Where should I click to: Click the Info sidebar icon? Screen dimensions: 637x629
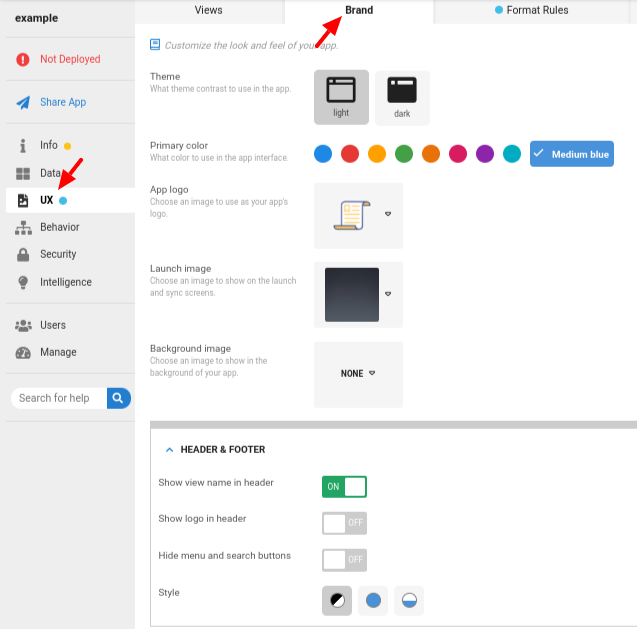23,145
